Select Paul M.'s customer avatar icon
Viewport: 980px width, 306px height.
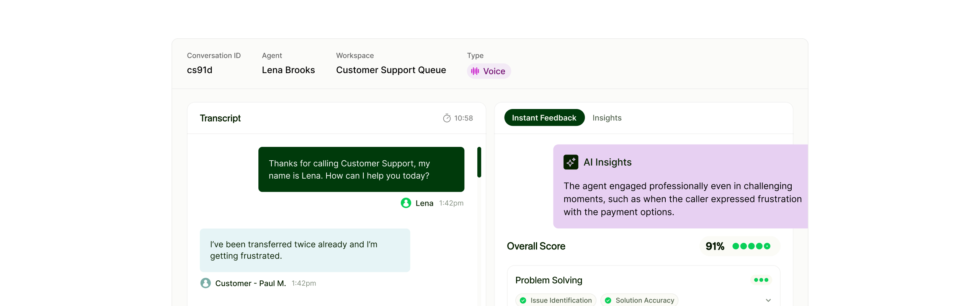(206, 283)
